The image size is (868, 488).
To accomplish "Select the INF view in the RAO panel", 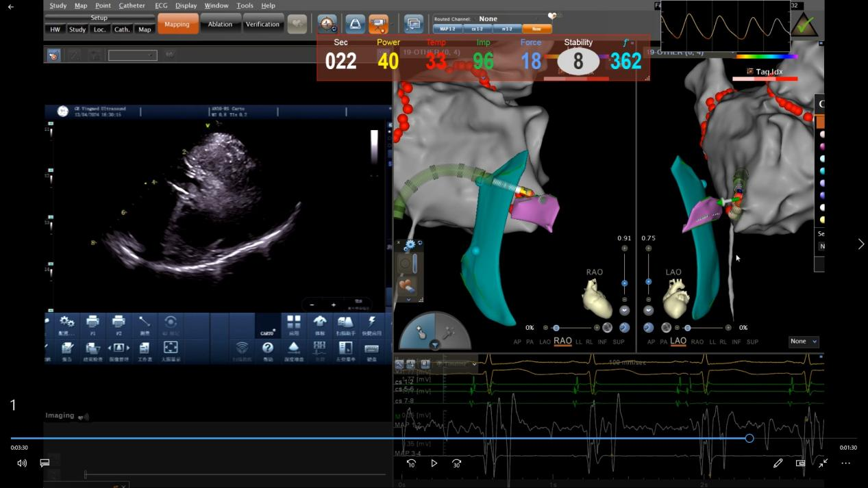I will pyautogui.click(x=602, y=342).
